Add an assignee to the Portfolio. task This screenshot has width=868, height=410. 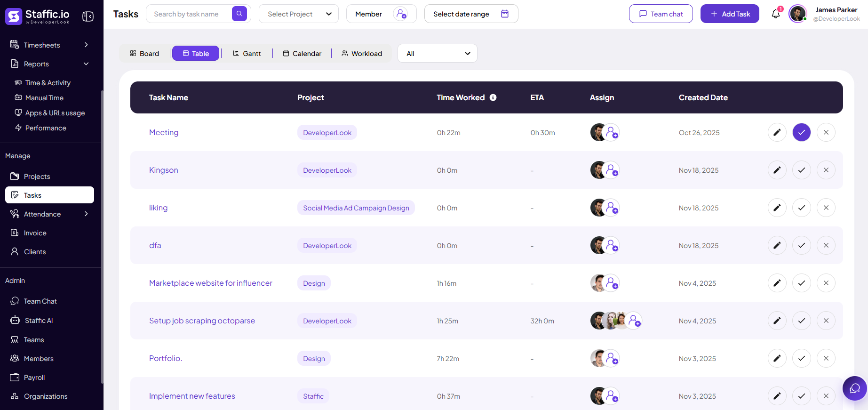611,358
